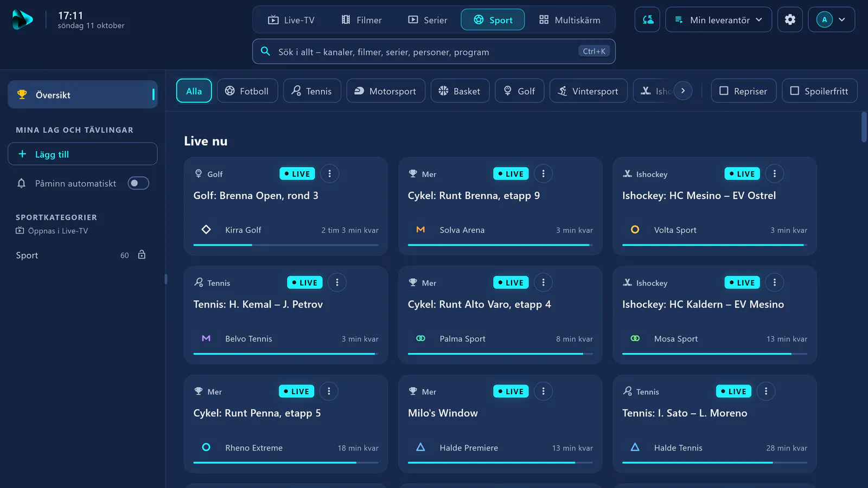868x488 pixels.
Task: Filter by Fotboll
Action: click(x=247, y=91)
